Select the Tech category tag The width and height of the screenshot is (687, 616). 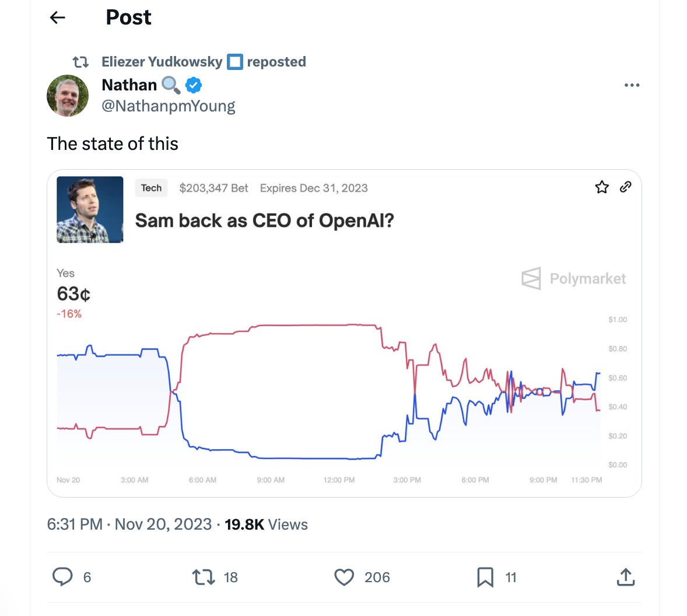pyautogui.click(x=151, y=188)
